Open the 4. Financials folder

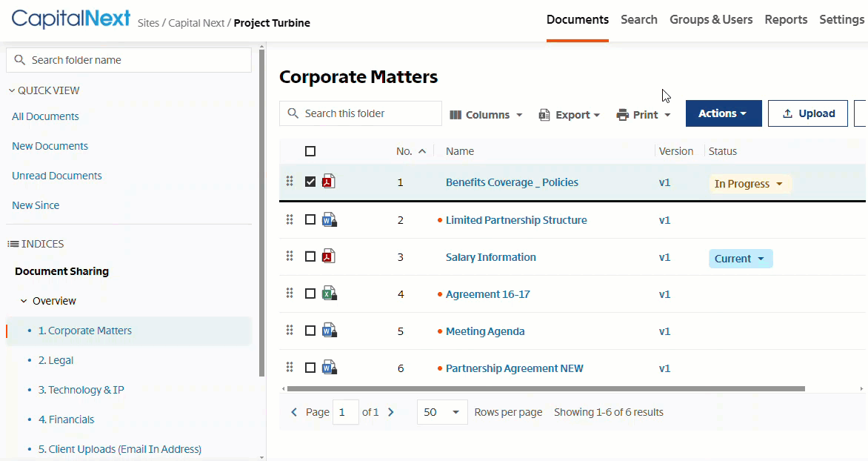[66, 419]
